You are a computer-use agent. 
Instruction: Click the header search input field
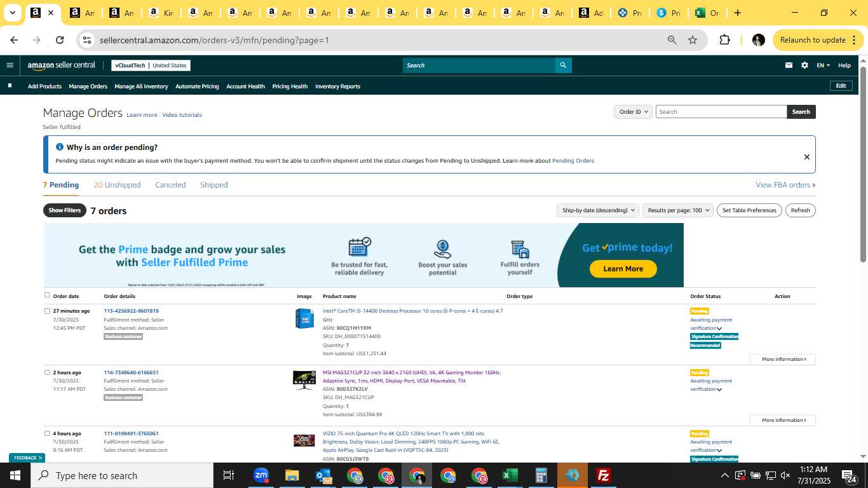479,65
